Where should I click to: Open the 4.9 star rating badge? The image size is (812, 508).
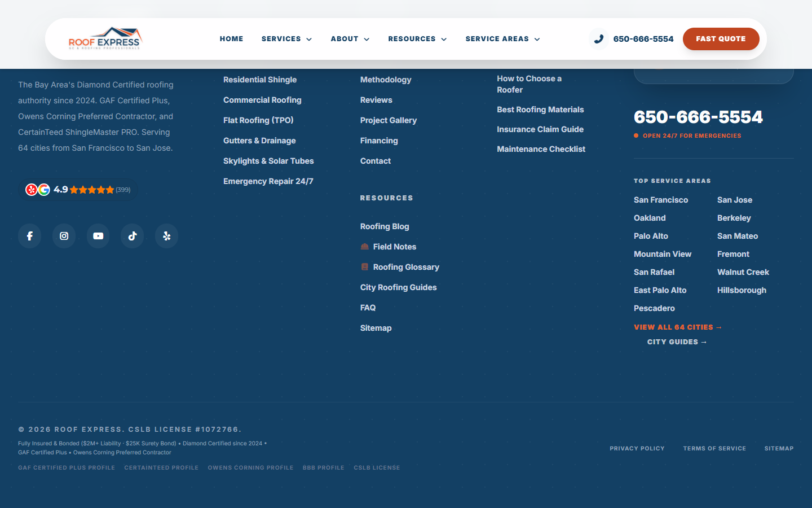78,190
